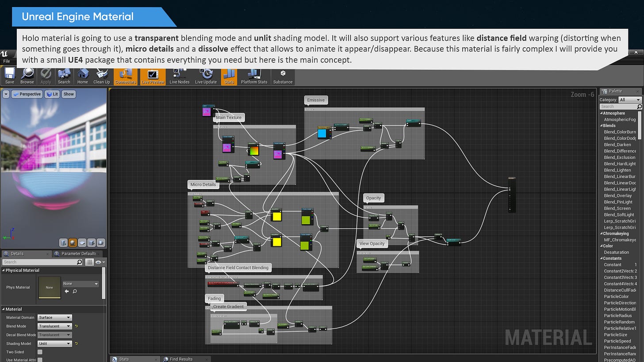Select the sphere preview mesh icon
This screenshot has height=362, width=644.
(73, 243)
